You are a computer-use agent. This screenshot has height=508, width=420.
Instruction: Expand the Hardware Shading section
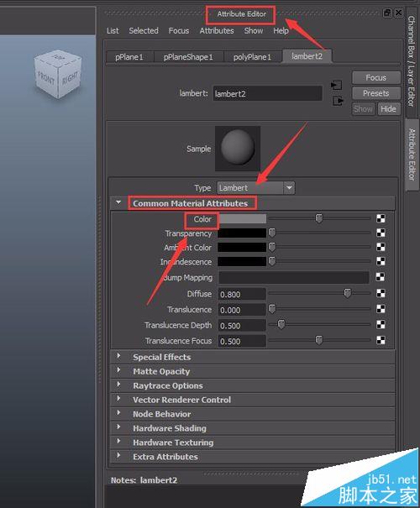pyautogui.click(x=118, y=427)
